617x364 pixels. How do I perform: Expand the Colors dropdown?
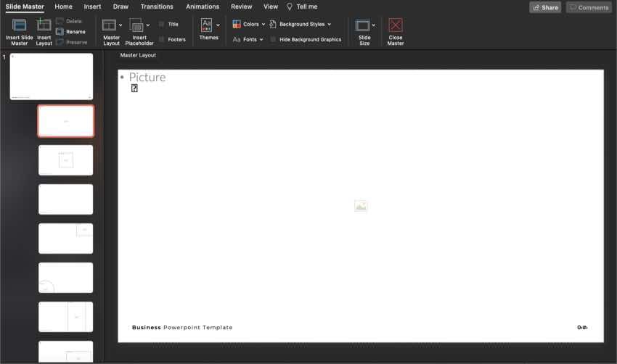[249, 25]
